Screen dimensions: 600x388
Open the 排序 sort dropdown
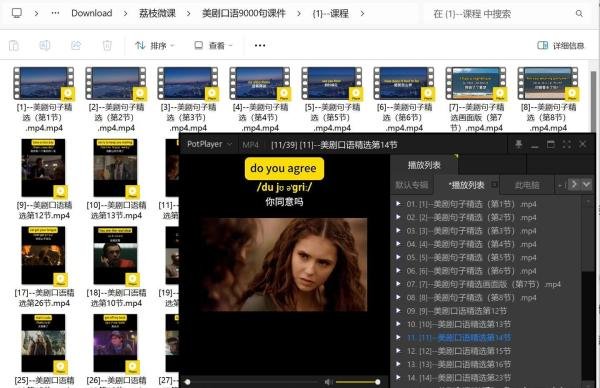click(x=154, y=46)
